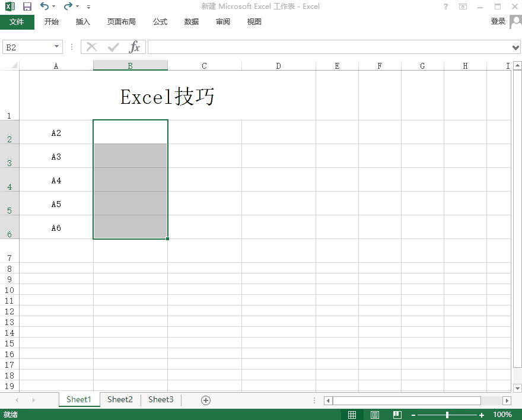Select cell containing A3
The height and width of the screenshot is (420, 522).
click(x=56, y=156)
